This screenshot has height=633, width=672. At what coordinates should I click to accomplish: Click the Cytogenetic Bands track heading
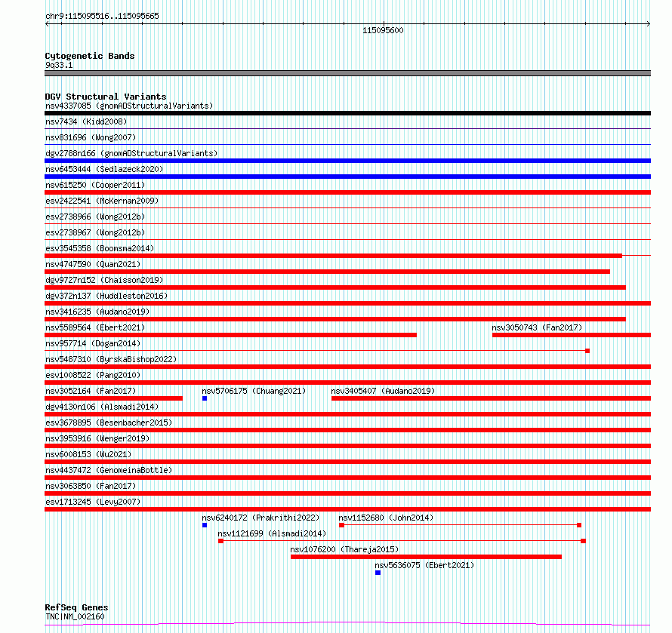90,56
